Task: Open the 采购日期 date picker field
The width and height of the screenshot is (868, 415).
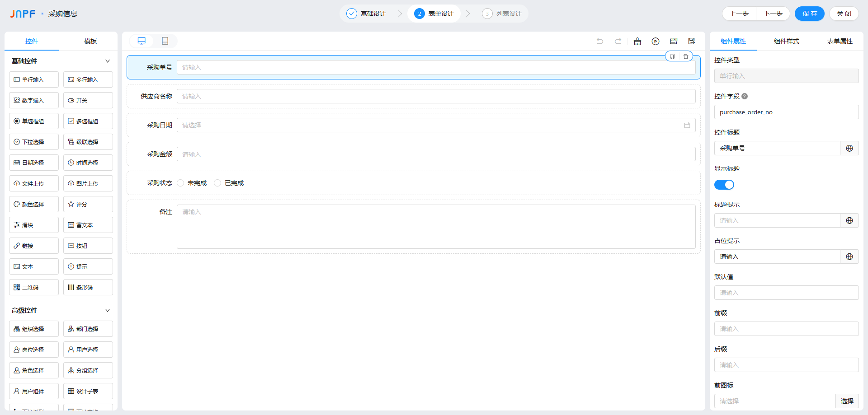Action: 436,125
